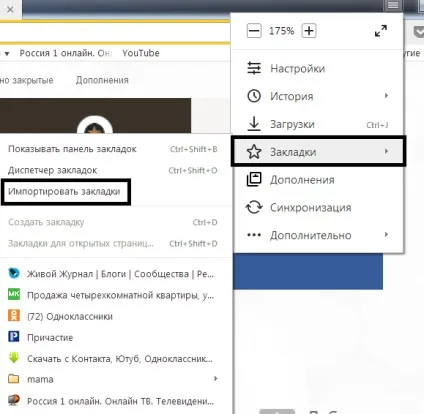Open Дополнения in the main menu
The image size is (424, 414).
tap(317, 180)
